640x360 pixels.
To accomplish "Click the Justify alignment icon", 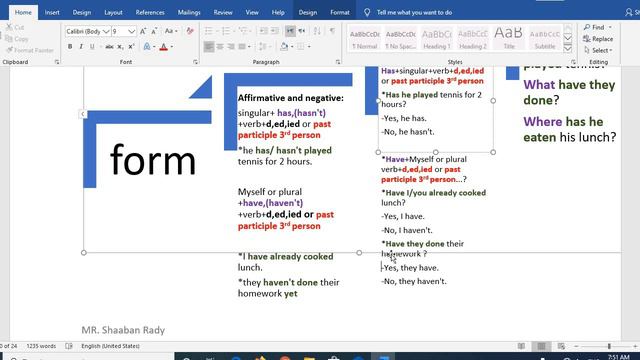I will pyautogui.click(x=242, y=47).
